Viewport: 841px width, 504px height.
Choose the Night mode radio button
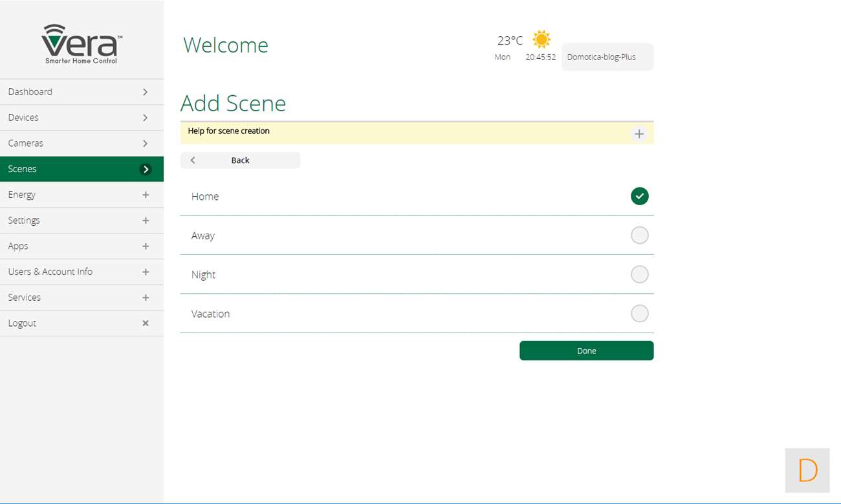click(639, 274)
